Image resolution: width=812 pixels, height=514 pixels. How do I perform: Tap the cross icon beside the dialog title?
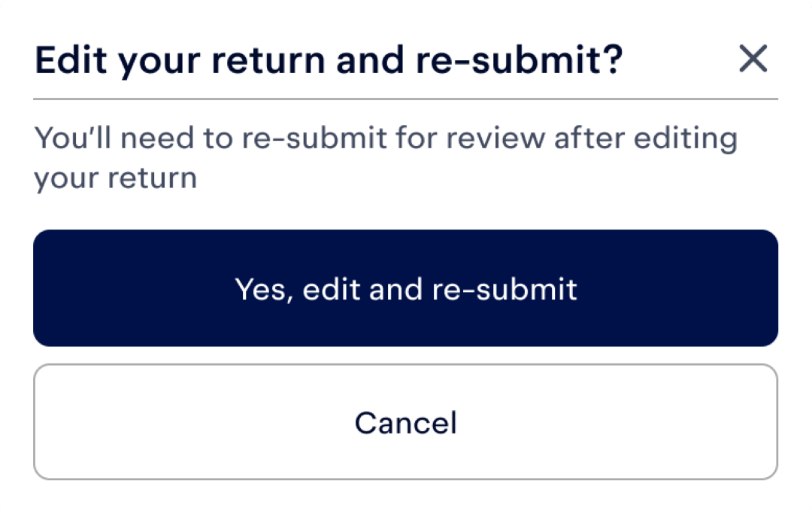click(753, 58)
